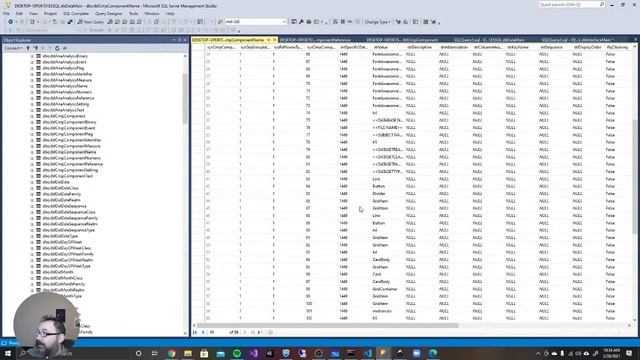The width and height of the screenshot is (640, 360).
Task: Pin the tblCmpComponentName document tab
Action: (x=269, y=40)
